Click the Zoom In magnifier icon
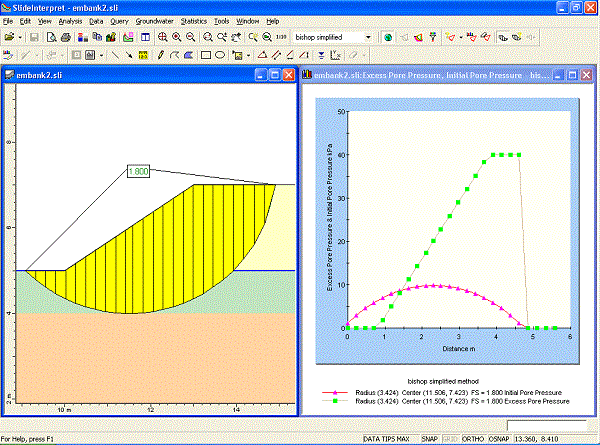The width and height of the screenshot is (600, 445). tap(177, 37)
